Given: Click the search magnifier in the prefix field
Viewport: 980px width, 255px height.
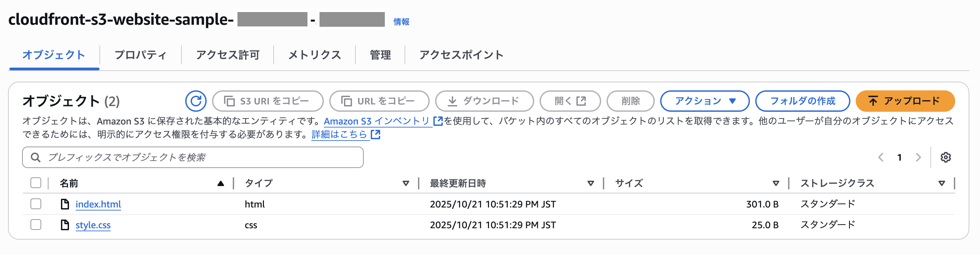Looking at the screenshot, I should tap(36, 157).
